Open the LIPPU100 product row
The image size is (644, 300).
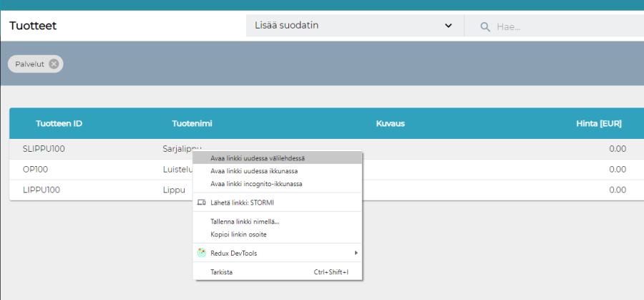click(x=42, y=190)
